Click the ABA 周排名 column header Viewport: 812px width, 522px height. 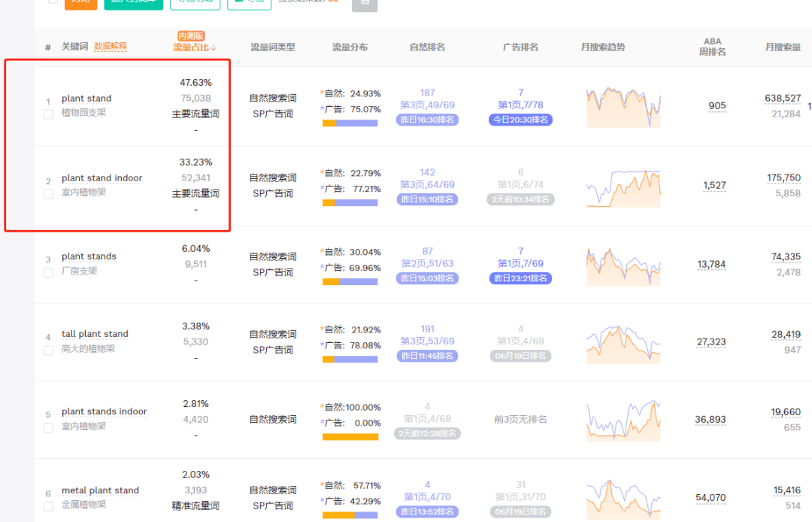(x=712, y=47)
